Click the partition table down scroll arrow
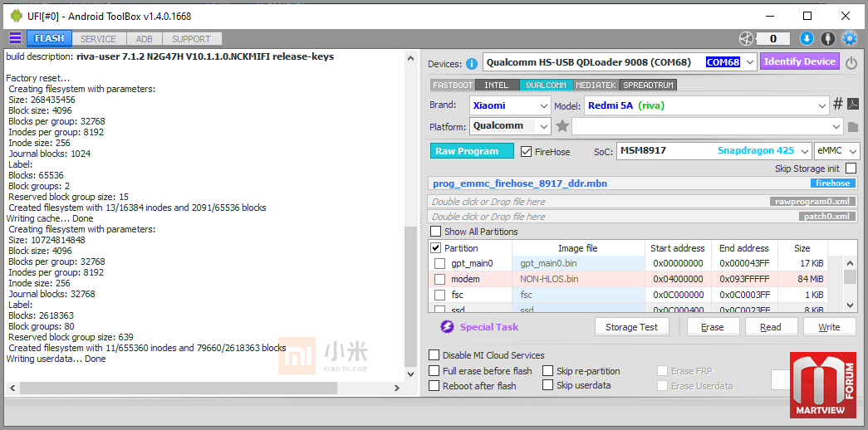Screen dimensions: 868x430 850,305
